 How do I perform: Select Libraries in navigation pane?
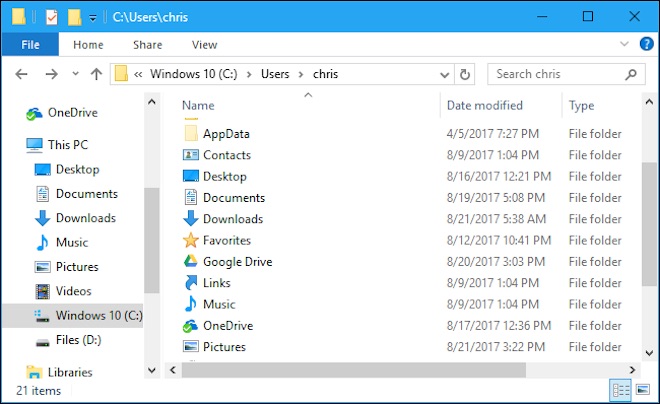(59, 372)
